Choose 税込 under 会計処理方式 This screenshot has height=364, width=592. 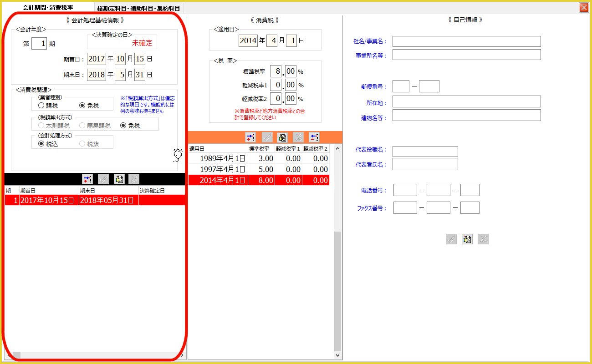[41, 144]
